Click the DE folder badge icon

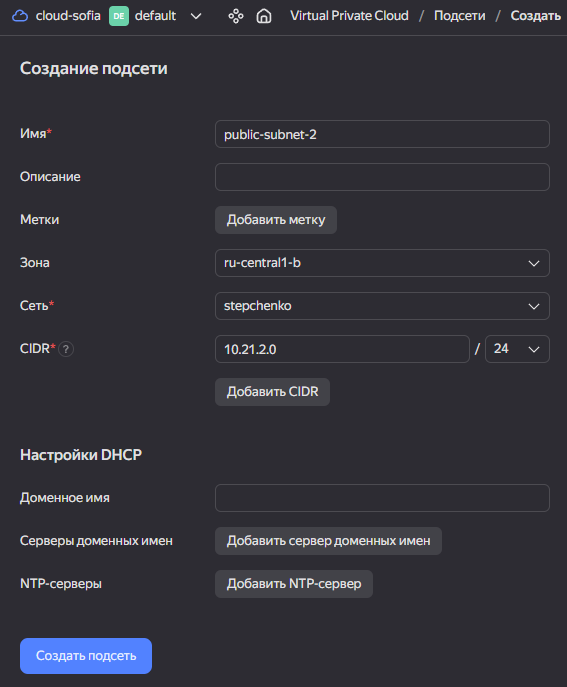tap(119, 16)
